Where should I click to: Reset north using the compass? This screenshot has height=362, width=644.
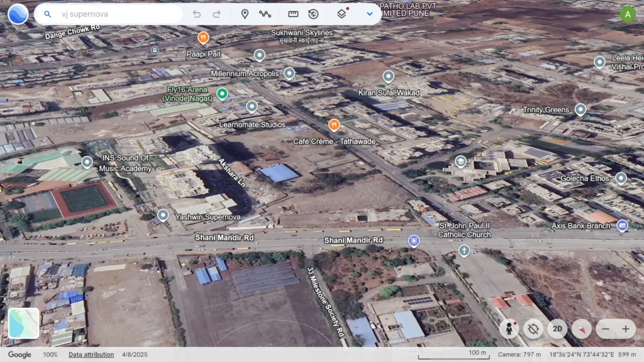[582, 329]
